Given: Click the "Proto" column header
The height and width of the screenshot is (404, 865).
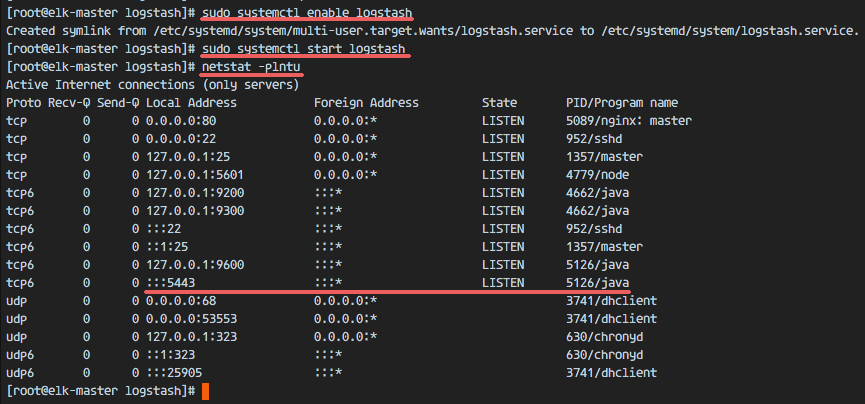Looking at the screenshot, I should (24, 102).
